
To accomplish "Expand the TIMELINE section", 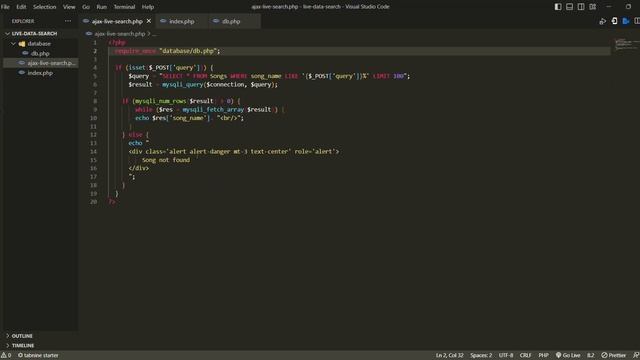I will pyautogui.click(x=23, y=345).
